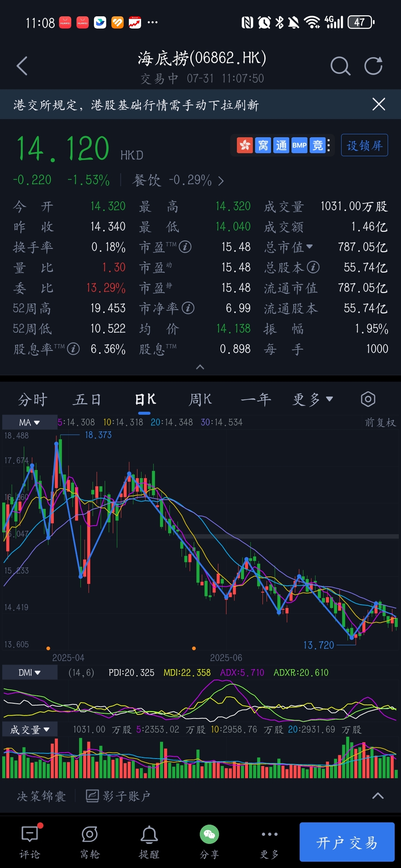Viewport: 401px width, 868px height.
Task: Open 决策锦囊 section
Action: coord(42,796)
